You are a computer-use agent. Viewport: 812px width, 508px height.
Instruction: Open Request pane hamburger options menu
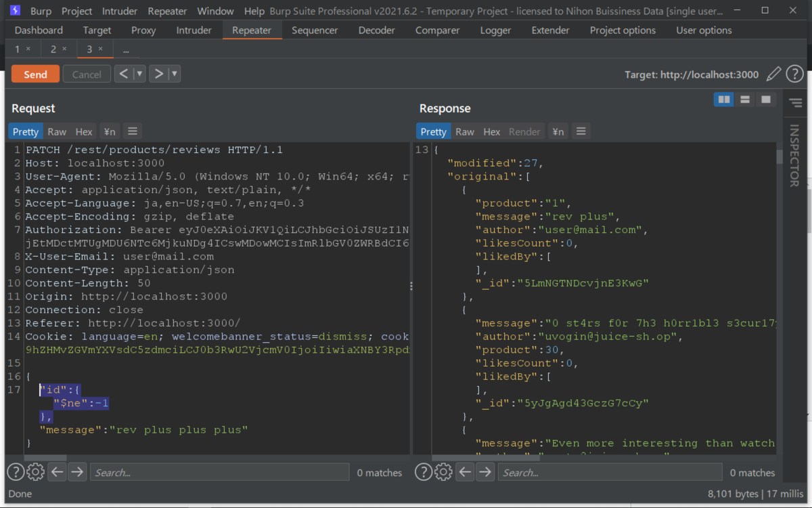(132, 131)
